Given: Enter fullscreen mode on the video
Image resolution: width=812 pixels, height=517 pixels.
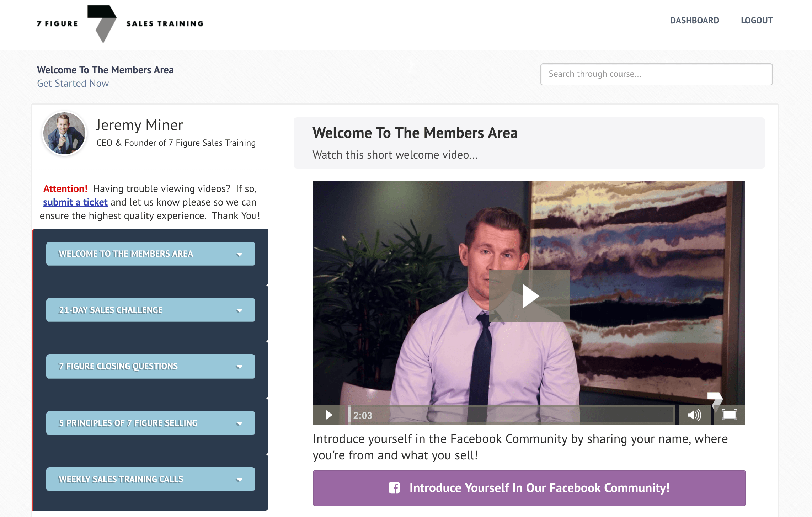Looking at the screenshot, I should 729,415.
